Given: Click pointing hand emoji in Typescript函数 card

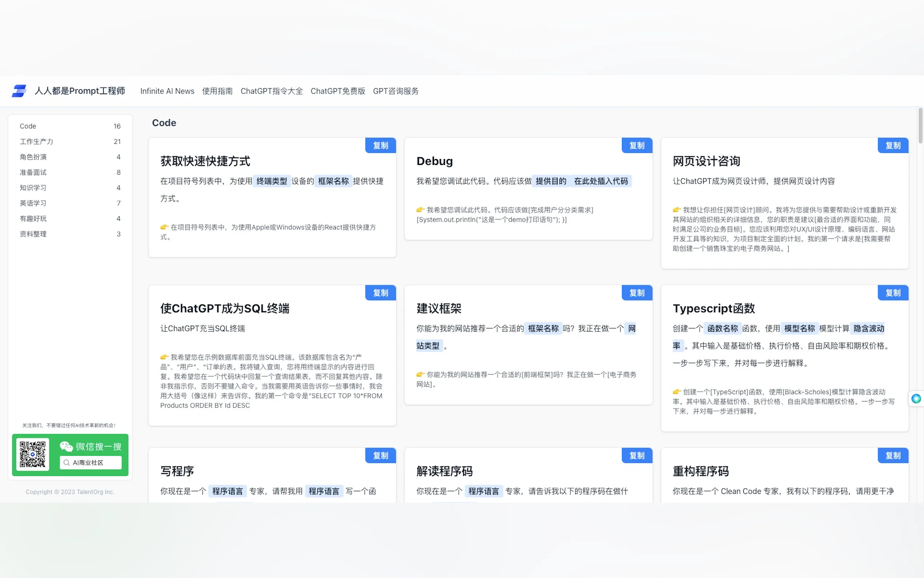Looking at the screenshot, I should tap(677, 391).
